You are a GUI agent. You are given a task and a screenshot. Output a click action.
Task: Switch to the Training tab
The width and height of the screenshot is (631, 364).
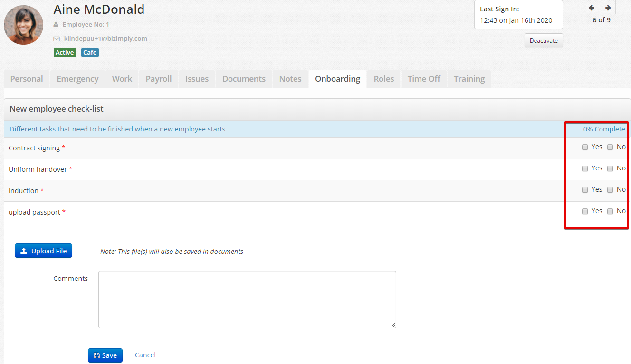pyautogui.click(x=469, y=79)
